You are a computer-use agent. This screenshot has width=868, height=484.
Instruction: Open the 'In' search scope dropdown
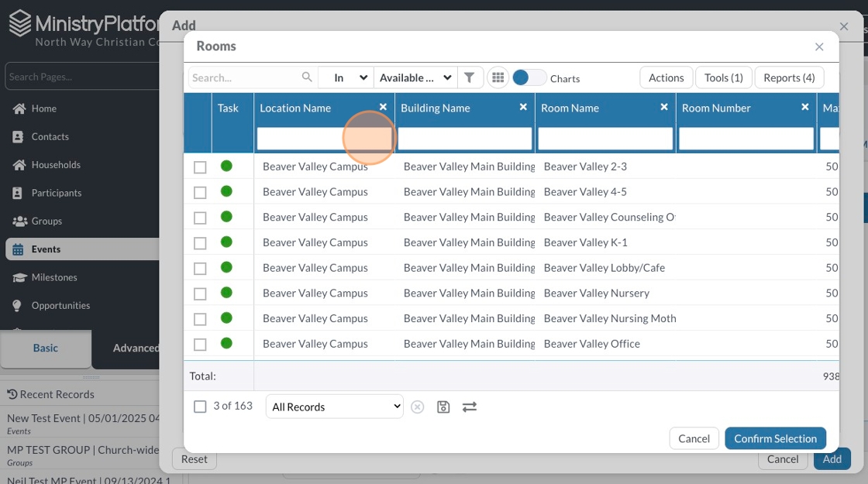pyautogui.click(x=346, y=77)
